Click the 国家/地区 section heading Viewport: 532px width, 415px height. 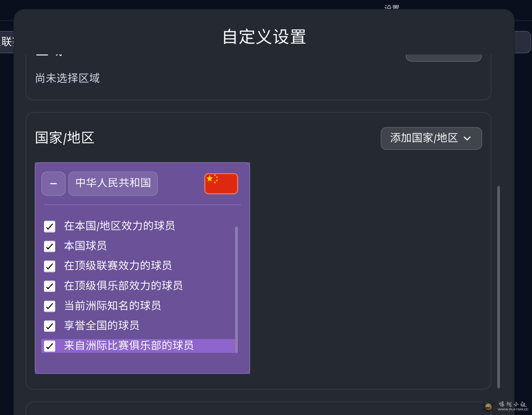pos(65,138)
